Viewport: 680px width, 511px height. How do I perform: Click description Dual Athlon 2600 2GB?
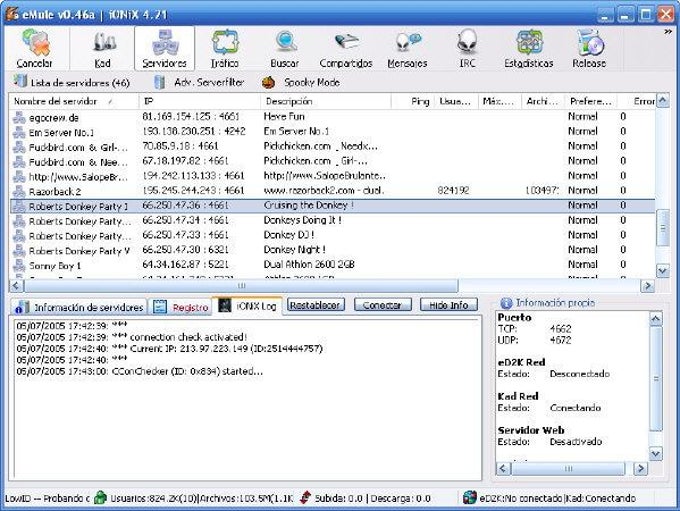click(309, 265)
